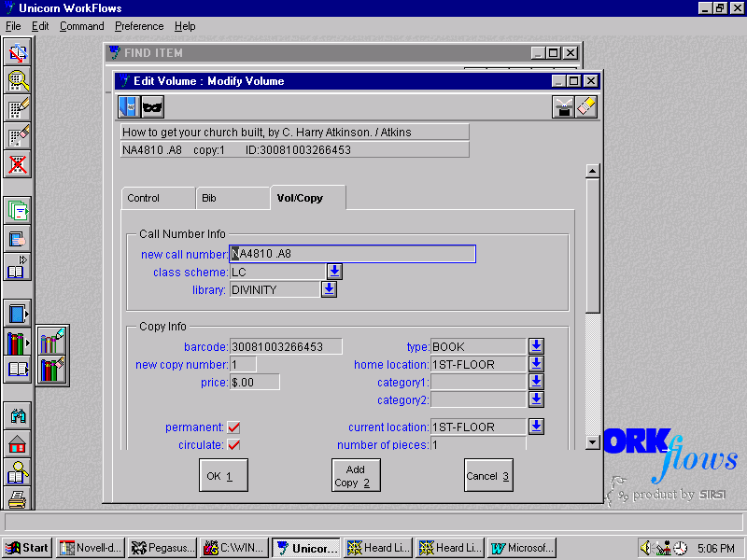The height and width of the screenshot is (560, 747).
Task: Click the grid with red X remove tool
Action: [18, 164]
